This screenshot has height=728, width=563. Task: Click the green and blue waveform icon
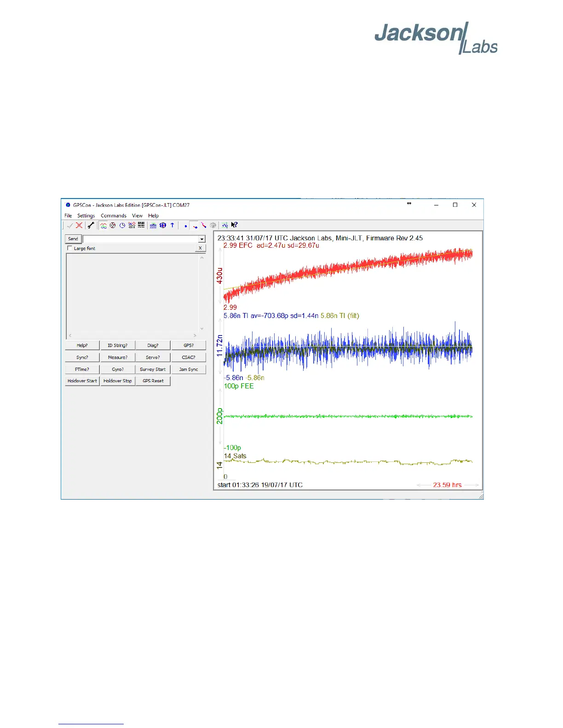point(225,225)
